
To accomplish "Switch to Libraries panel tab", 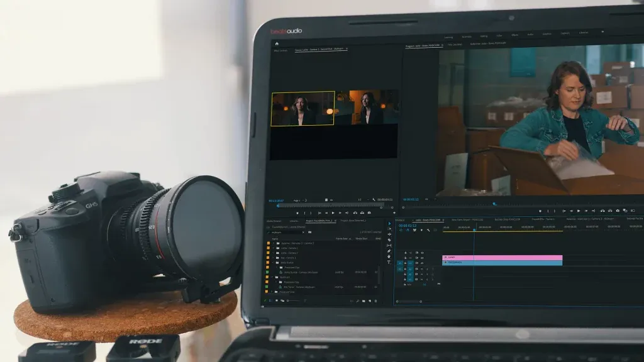I will [294, 221].
